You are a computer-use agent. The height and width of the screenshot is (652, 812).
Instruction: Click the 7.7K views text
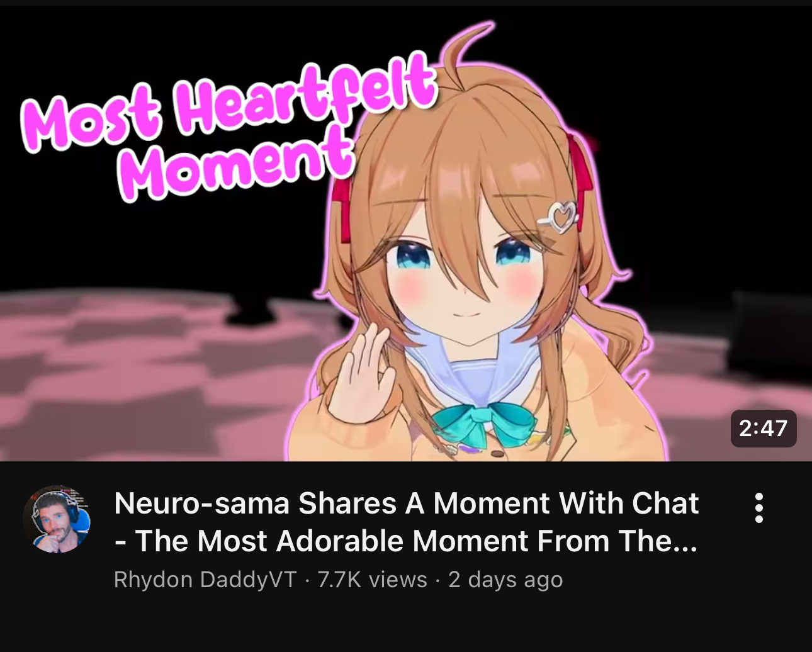pyautogui.click(x=373, y=580)
